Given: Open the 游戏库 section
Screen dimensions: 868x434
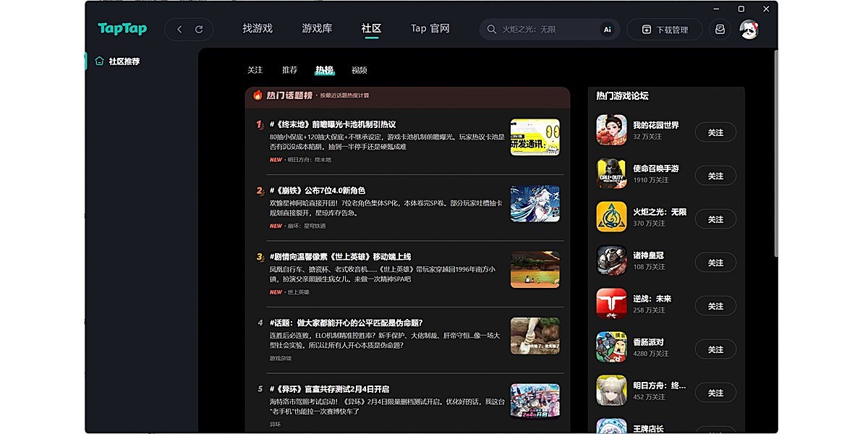Looking at the screenshot, I should (x=316, y=29).
